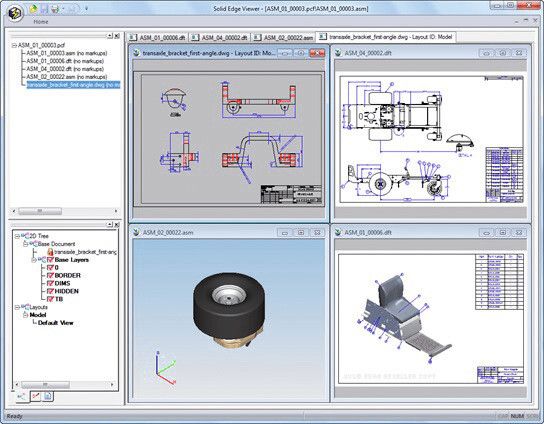Select ASM_01_00003.asm (no markups) in file tree

point(67,53)
